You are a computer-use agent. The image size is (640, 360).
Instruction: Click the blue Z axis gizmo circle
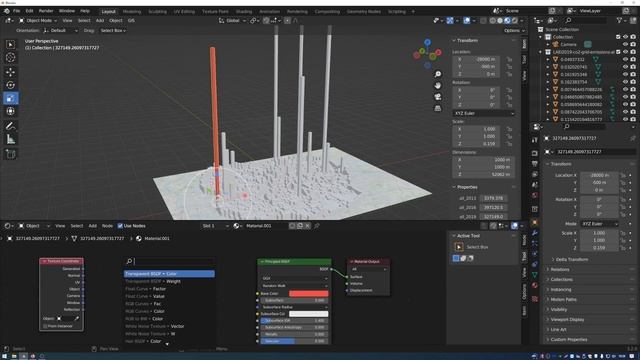427,42
